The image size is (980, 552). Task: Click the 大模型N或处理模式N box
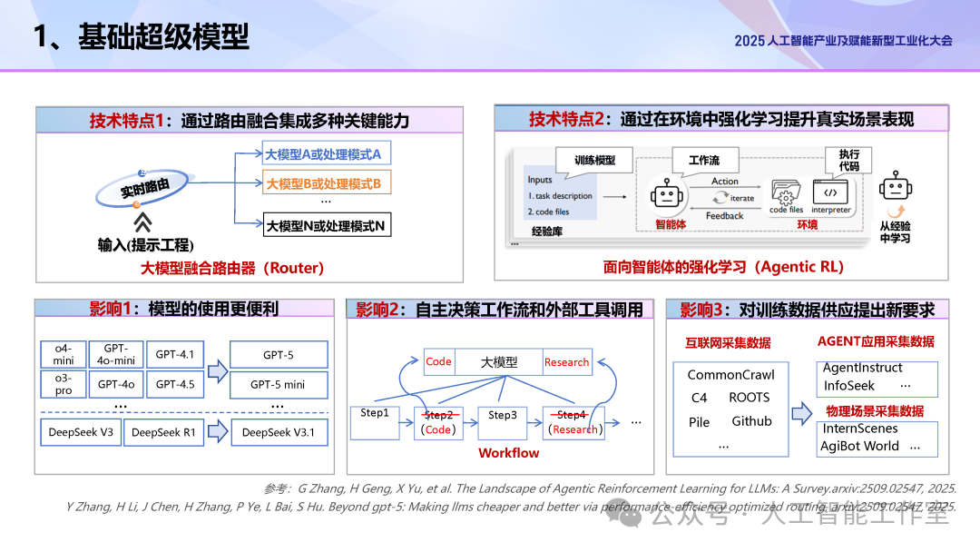pyautogui.click(x=326, y=226)
